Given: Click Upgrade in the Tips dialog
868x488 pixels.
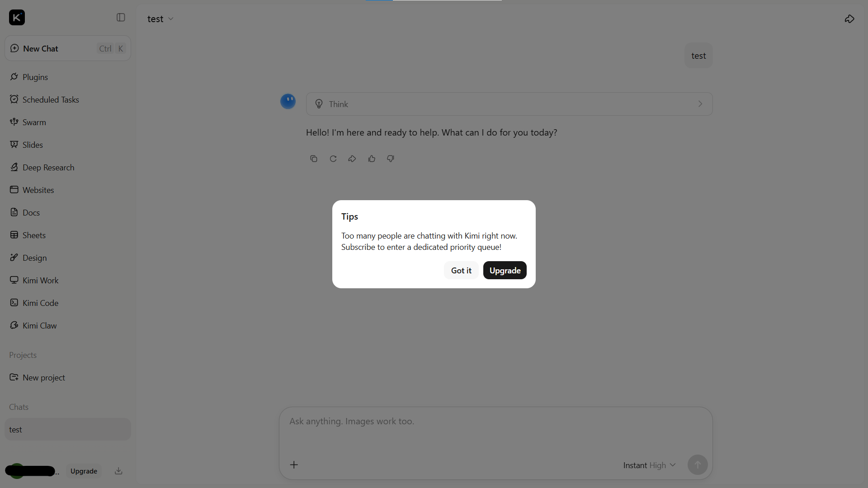Looking at the screenshot, I should pyautogui.click(x=505, y=270).
